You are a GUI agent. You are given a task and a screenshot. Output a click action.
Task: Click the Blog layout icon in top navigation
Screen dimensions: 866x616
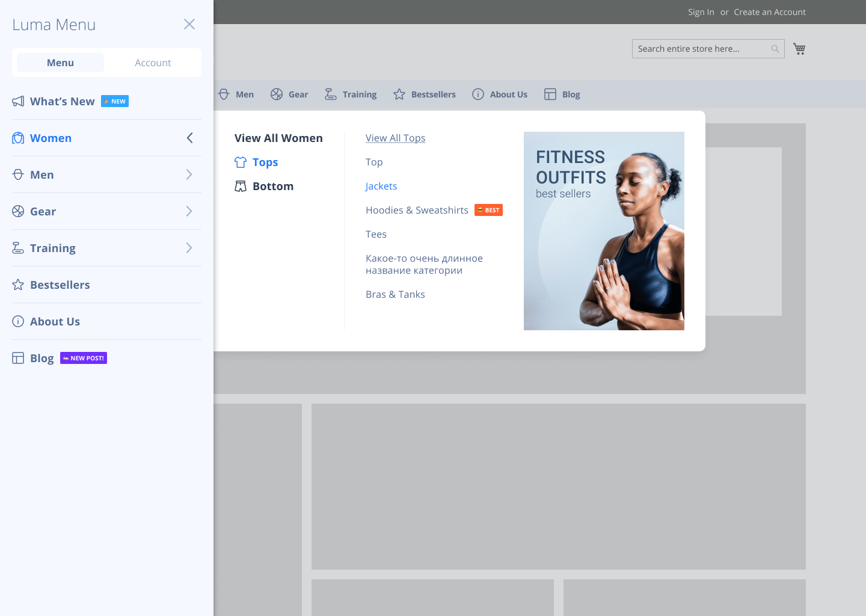[550, 94]
